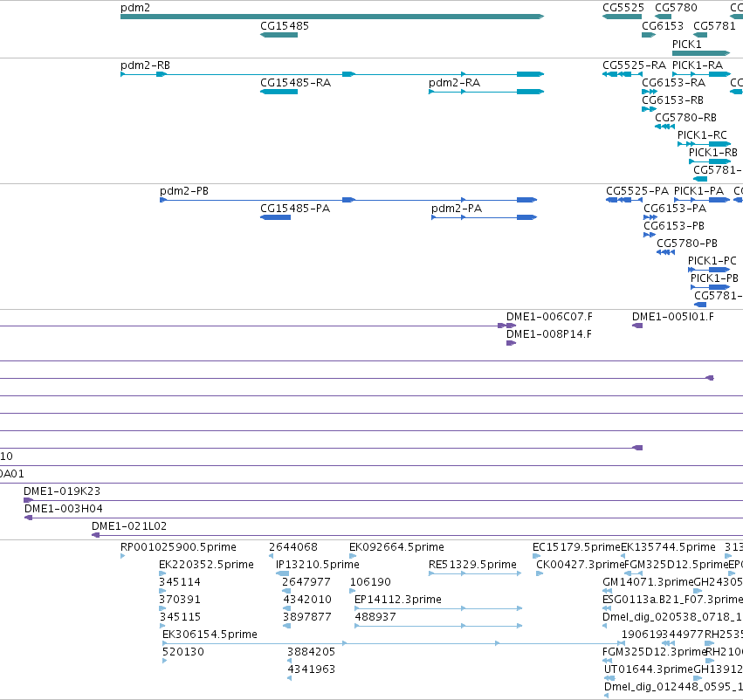Click the pdm2-RA transcript label
Image resolution: width=743 pixels, height=700 pixels.
[454, 83]
